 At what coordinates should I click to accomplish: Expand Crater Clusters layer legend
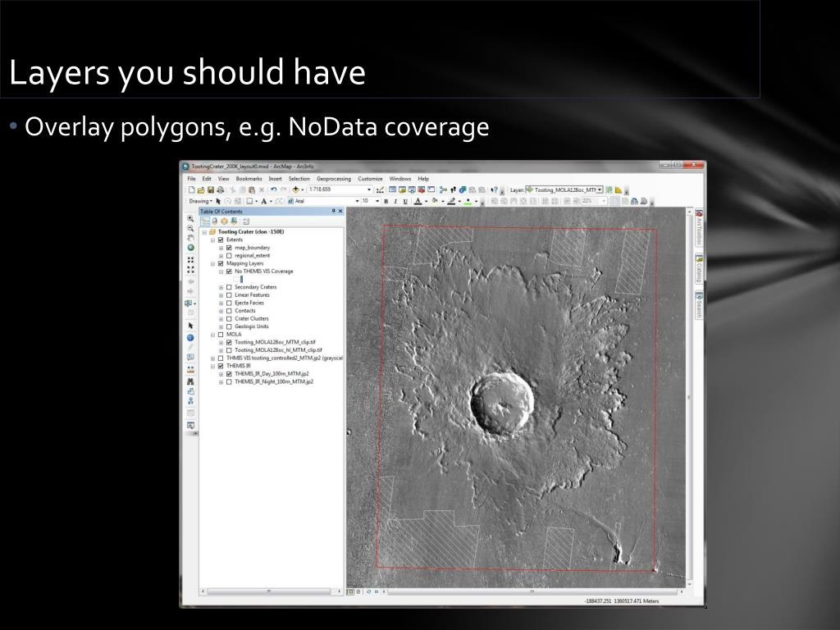pos(221,319)
